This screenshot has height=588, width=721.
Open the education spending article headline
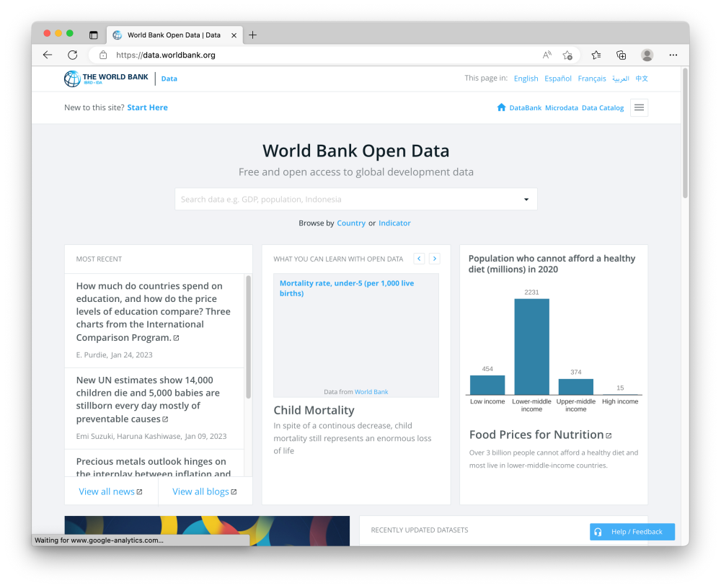pyautogui.click(x=153, y=312)
